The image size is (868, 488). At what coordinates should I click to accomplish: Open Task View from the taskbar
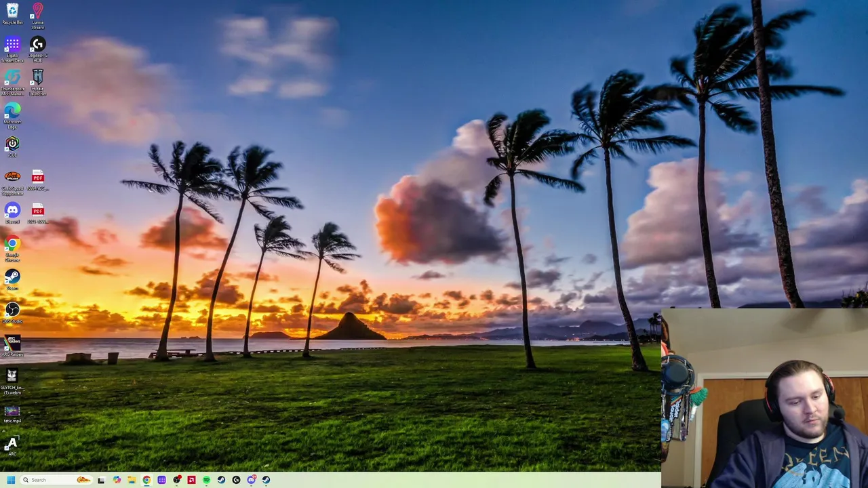[x=101, y=480]
